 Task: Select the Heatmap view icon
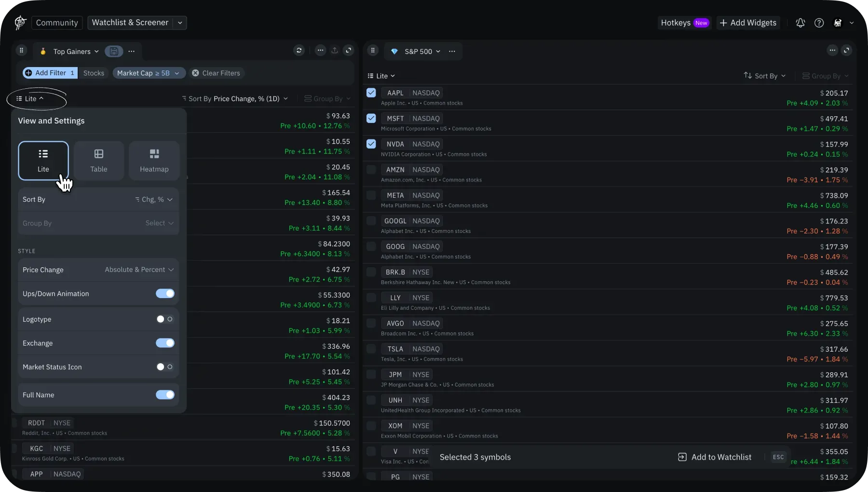click(x=154, y=161)
